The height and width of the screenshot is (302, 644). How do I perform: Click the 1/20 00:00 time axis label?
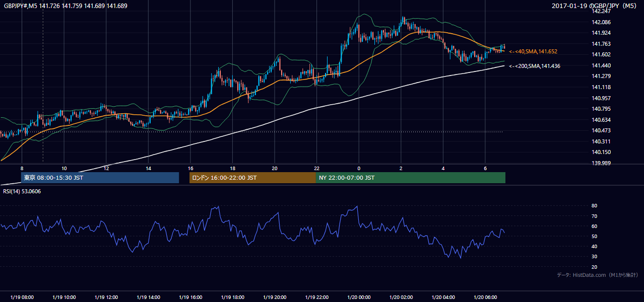click(359, 297)
